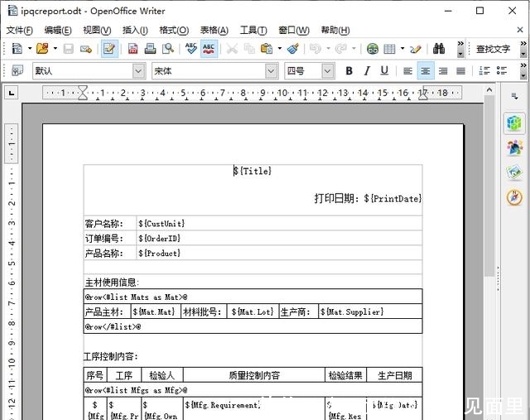Expand New document dropdown arrow

(x=30, y=49)
